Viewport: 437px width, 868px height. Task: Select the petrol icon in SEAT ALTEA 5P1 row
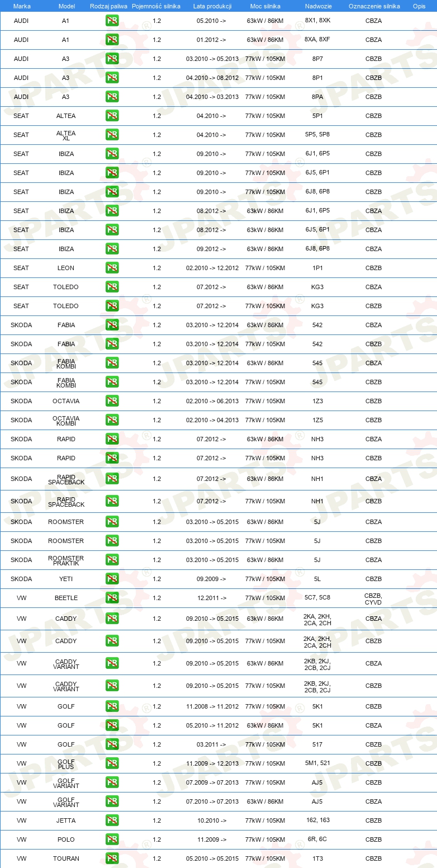point(112,116)
